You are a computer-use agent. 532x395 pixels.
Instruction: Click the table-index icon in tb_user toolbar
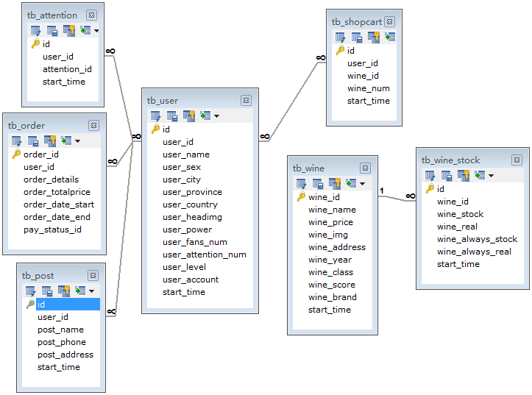[x=172, y=116]
